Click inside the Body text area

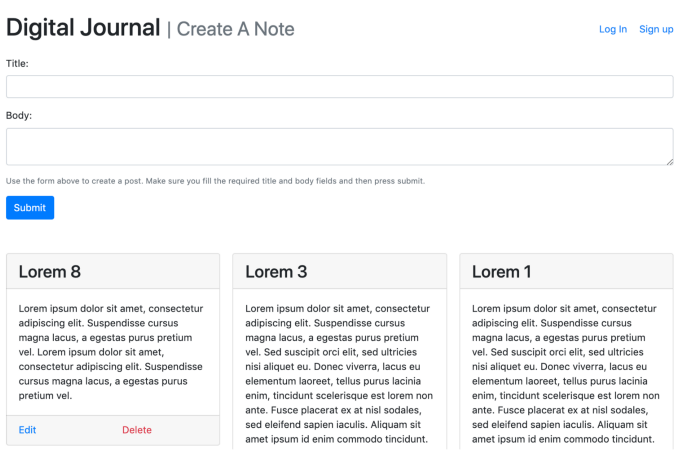pos(339,147)
